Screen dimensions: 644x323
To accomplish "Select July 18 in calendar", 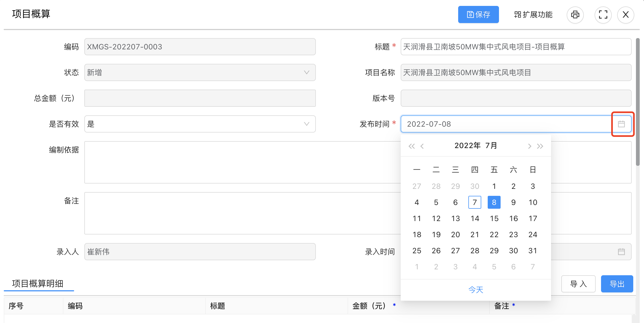I will tap(417, 234).
